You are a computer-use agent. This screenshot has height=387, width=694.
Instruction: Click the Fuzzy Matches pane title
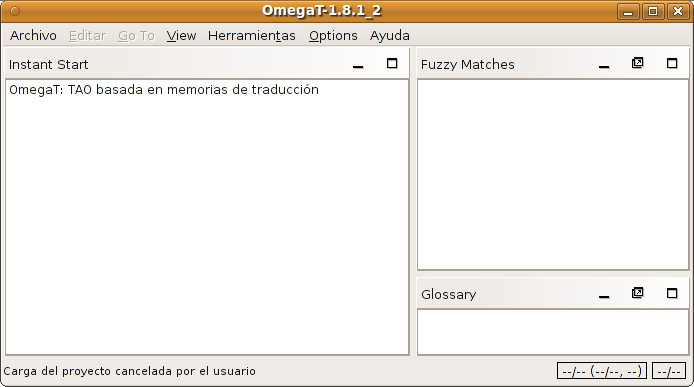(x=467, y=65)
